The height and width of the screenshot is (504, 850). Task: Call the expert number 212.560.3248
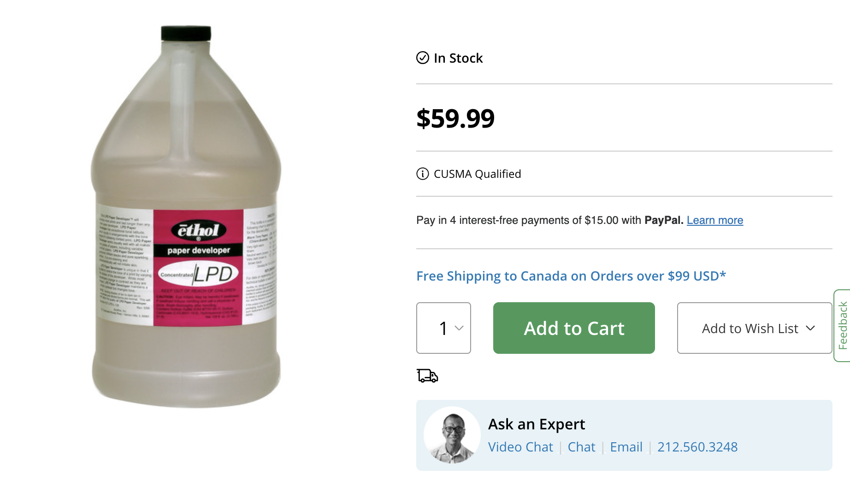click(x=697, y=447)
